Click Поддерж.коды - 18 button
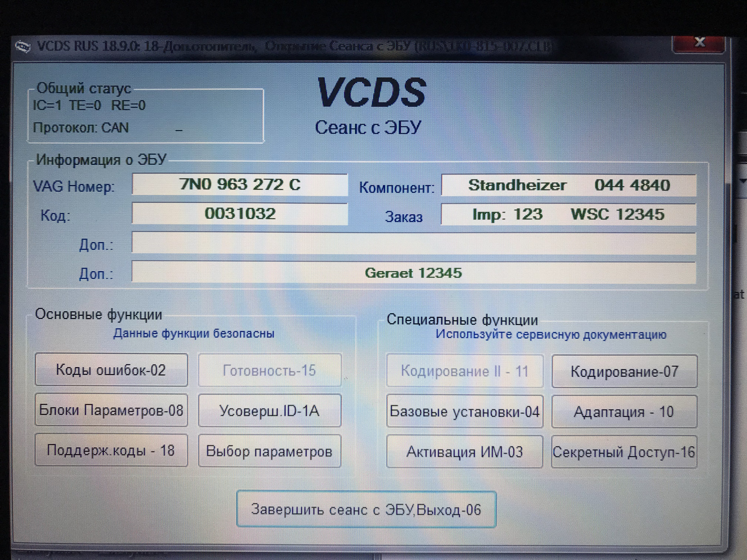 (x=111, y=450)
